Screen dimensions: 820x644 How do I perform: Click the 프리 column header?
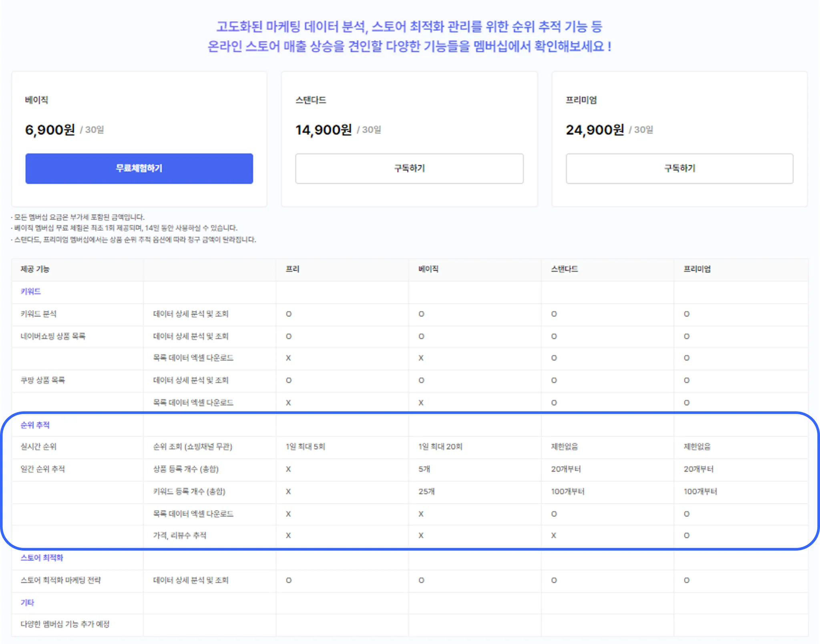(293, 269)
